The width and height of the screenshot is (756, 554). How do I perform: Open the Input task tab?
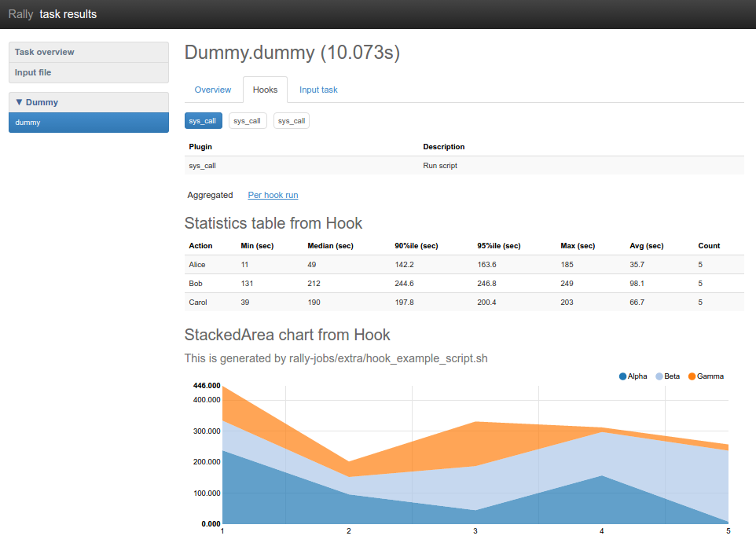pyautogui.click(x=318, y=90)
